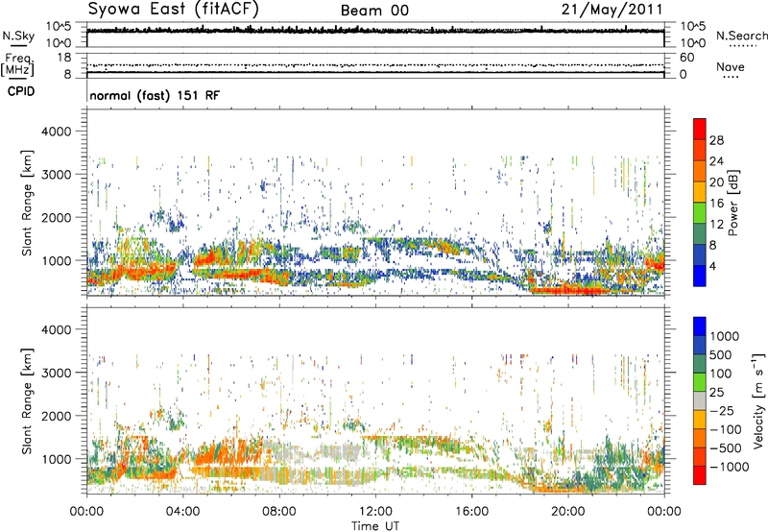Click the '16:00' time tick label
Image resolution: width=768 pixels, height=532 pixels.
pyautogui.click(x=471, y=512)
